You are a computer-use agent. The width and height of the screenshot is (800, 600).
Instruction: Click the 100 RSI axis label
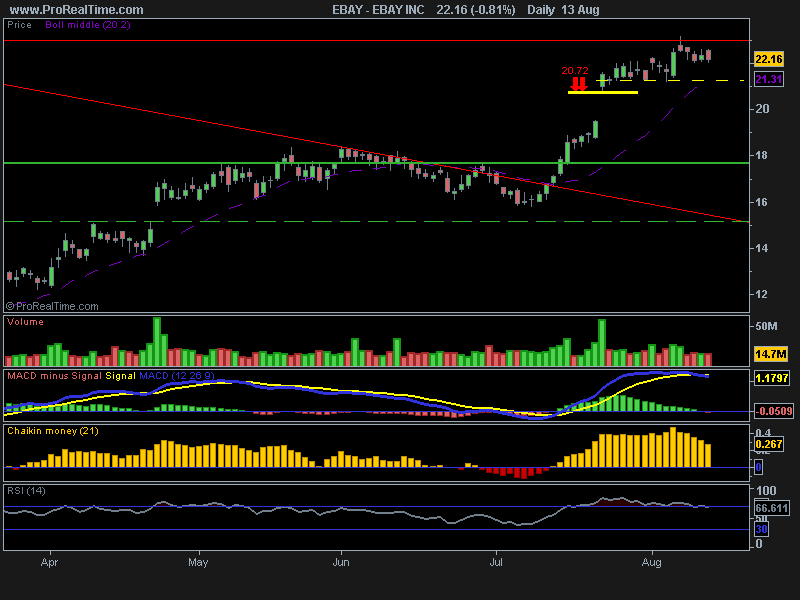(766, 491)
